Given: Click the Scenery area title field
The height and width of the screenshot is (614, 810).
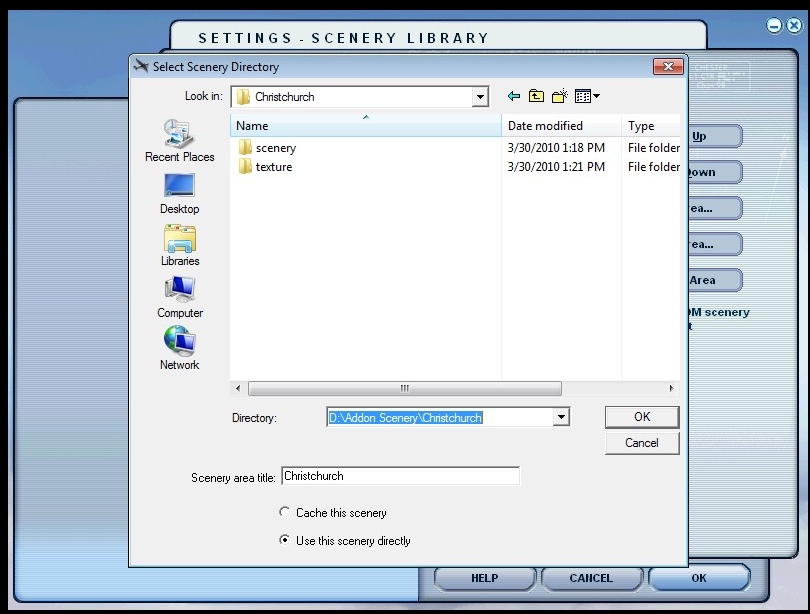Looking at the screenshot, I should coord(400,477).
